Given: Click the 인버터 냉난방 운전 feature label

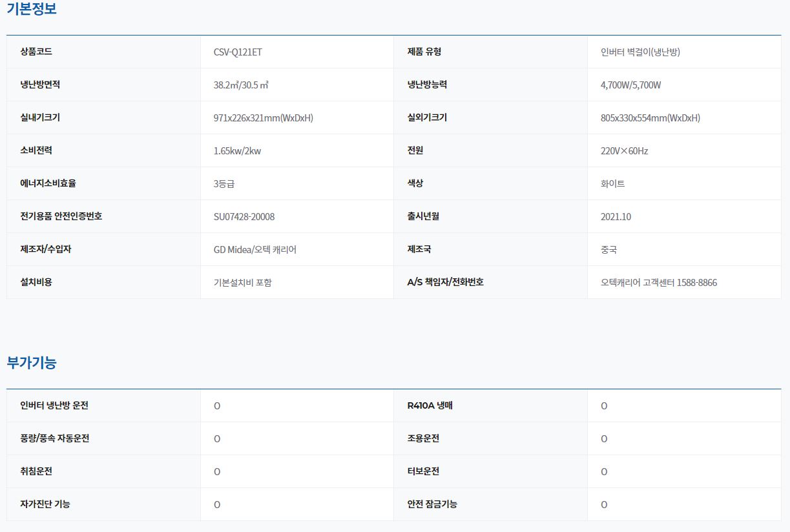Looking at the screenshot, I should point(54,406).
